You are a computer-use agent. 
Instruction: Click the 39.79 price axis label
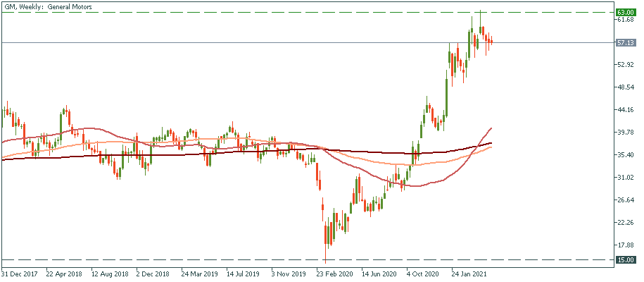coord(625,133)
